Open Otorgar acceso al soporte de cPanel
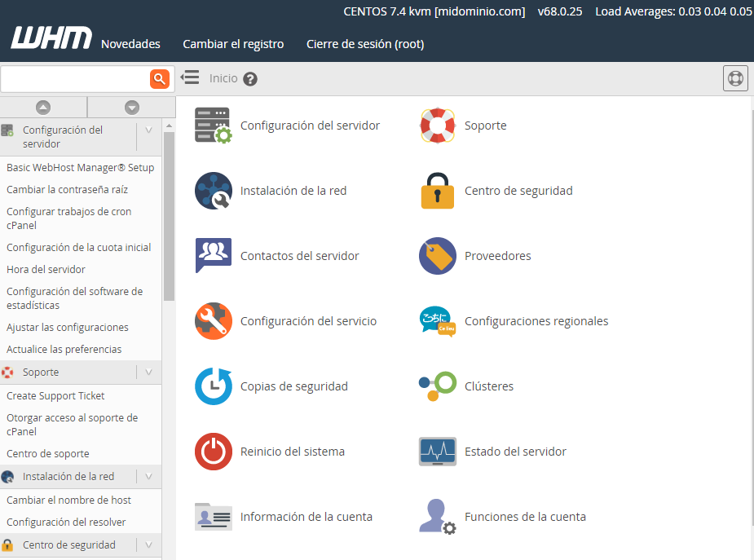754x560 pixels. click(x=72, y=425)
